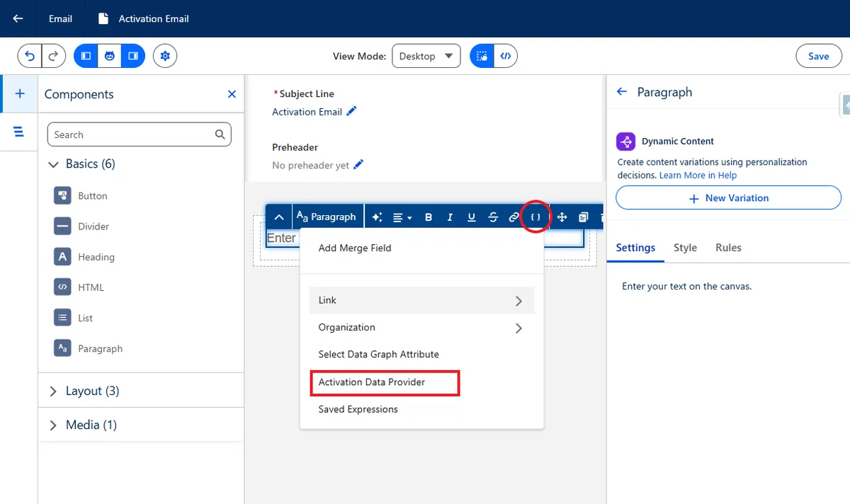Select the Heading component icon
Image resolution: width=850 pixels, height=504 pixels.
(x=62, y=257)
